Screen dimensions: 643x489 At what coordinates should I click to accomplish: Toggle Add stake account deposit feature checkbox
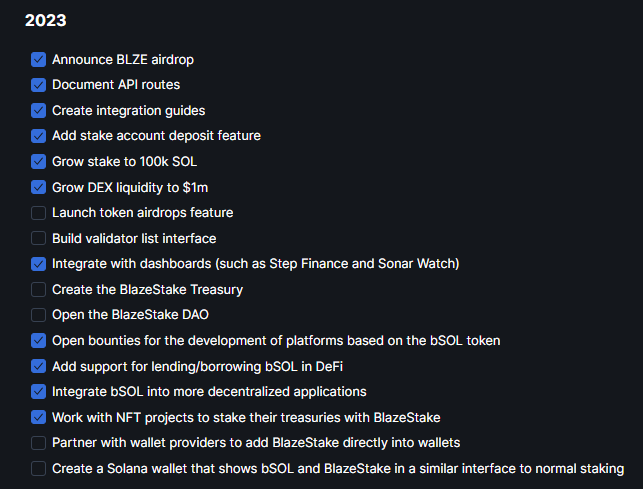38,136
